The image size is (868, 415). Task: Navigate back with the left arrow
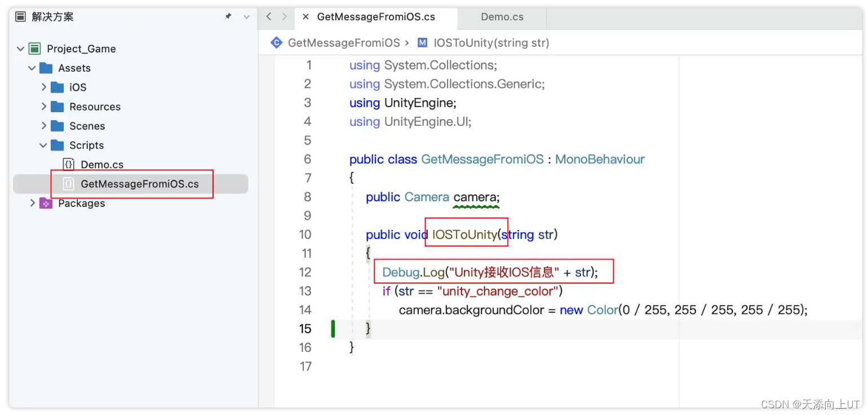(269, 17)
